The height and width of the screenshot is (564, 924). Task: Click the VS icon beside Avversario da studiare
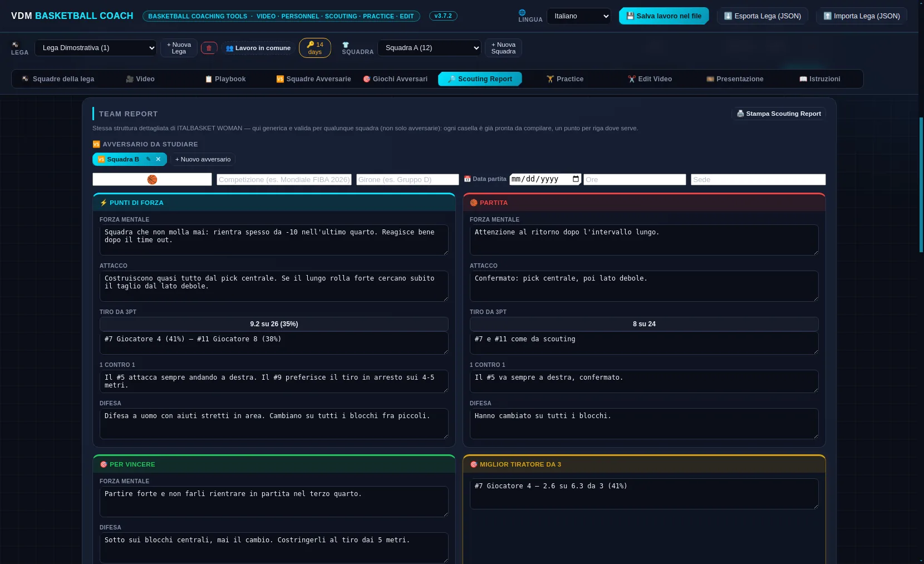[96, 144]
